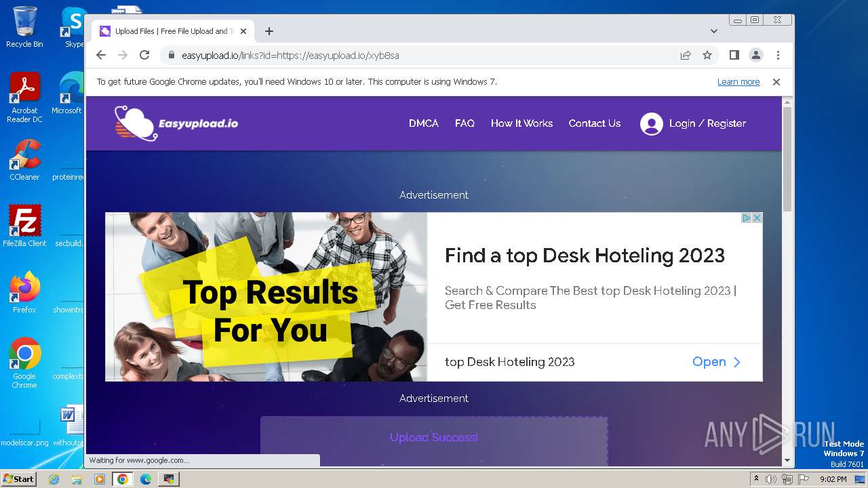The image size is (868, 488).
Task: Open FileZilla Client desktop icon
Action: point(24,226)
